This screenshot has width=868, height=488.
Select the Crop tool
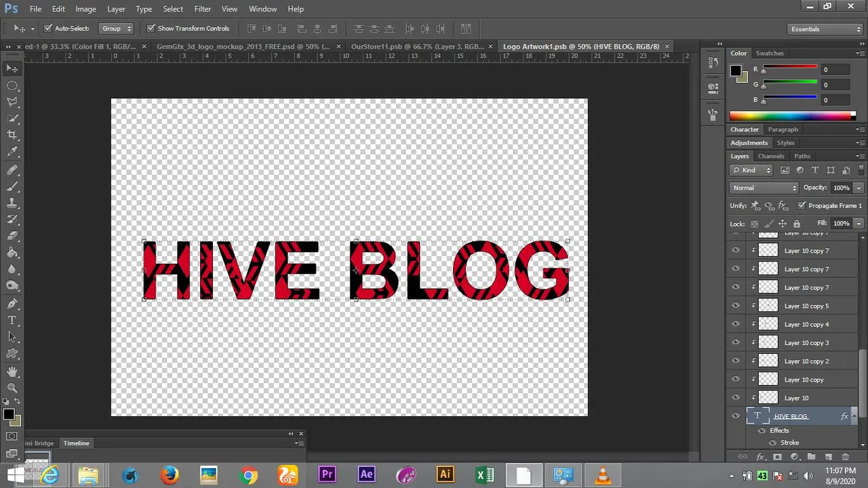pyautogui.click(x=12, y=135)
